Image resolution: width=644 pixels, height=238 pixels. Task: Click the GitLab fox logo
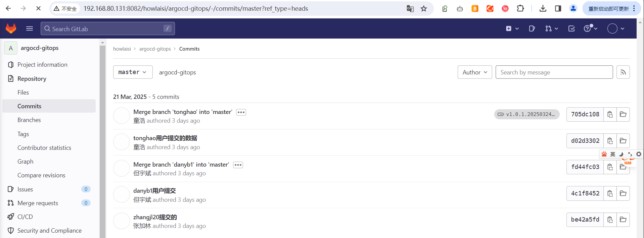(x=11, y=28)
